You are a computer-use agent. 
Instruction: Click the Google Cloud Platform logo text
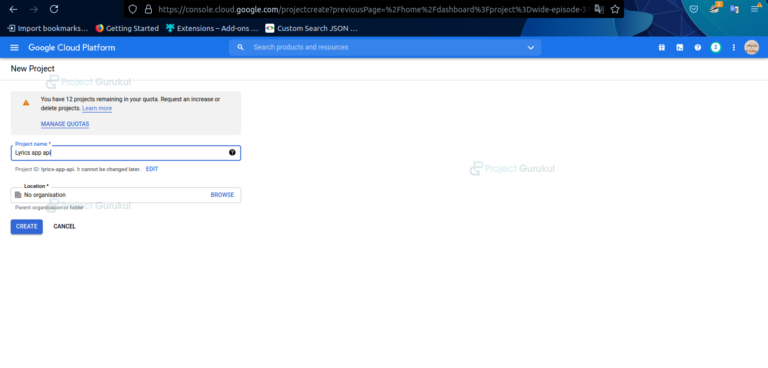tap(72, 48)
